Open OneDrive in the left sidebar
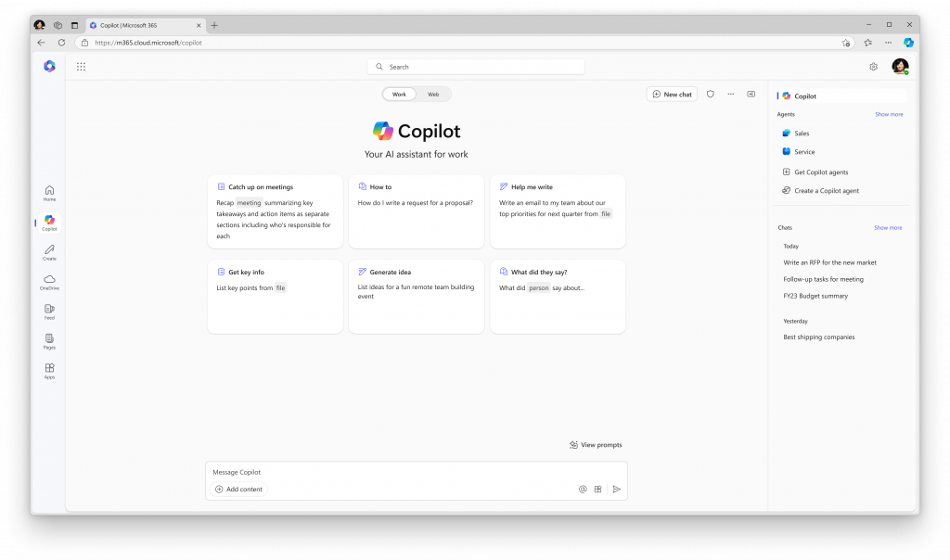The width and height of the screenshot is (950, 560). tap(49, 283)
